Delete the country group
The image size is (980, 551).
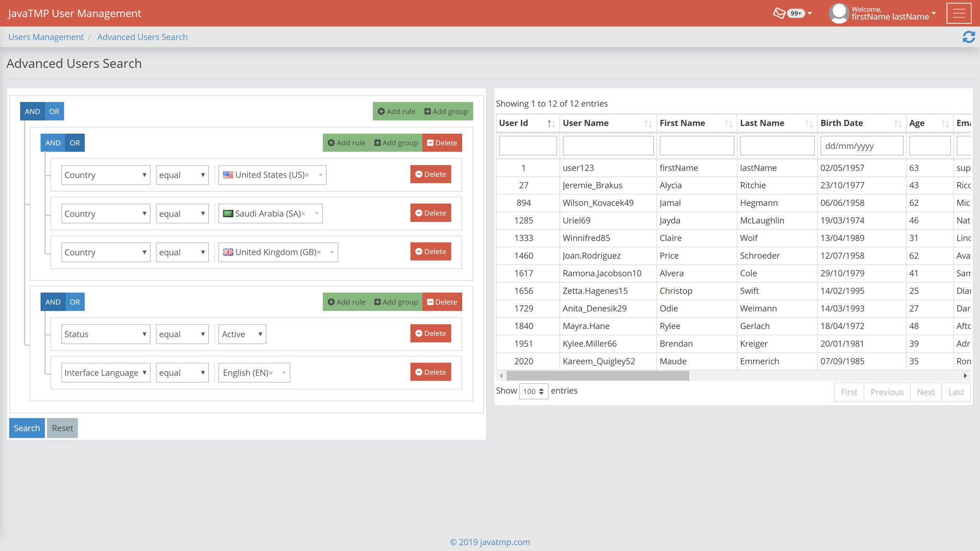click(442, 143)
